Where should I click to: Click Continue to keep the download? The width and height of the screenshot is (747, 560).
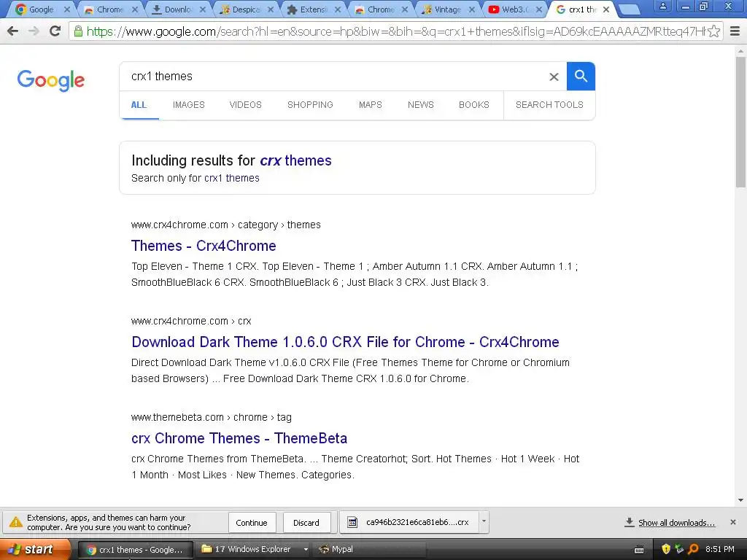[x=252, y=522]
